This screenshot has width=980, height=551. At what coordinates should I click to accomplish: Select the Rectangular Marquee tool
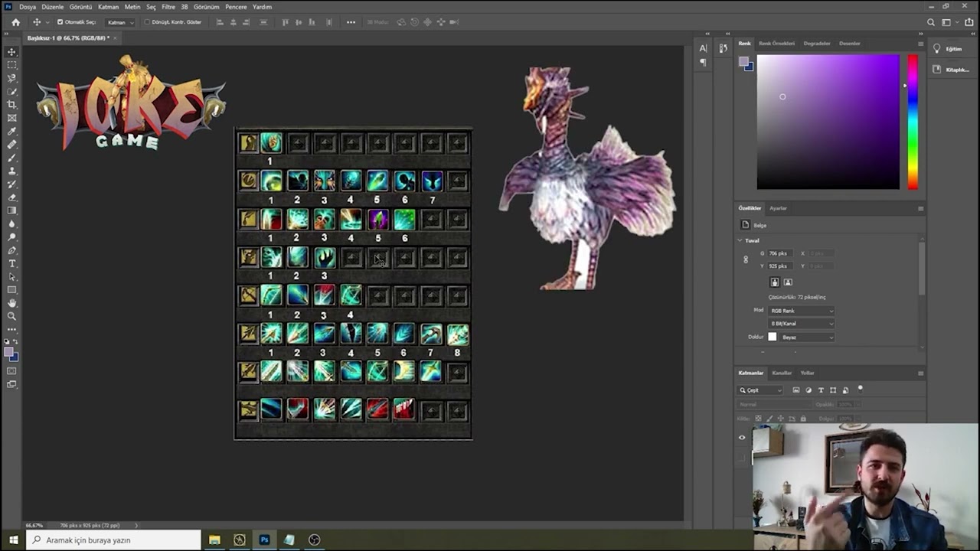point(11,65)
